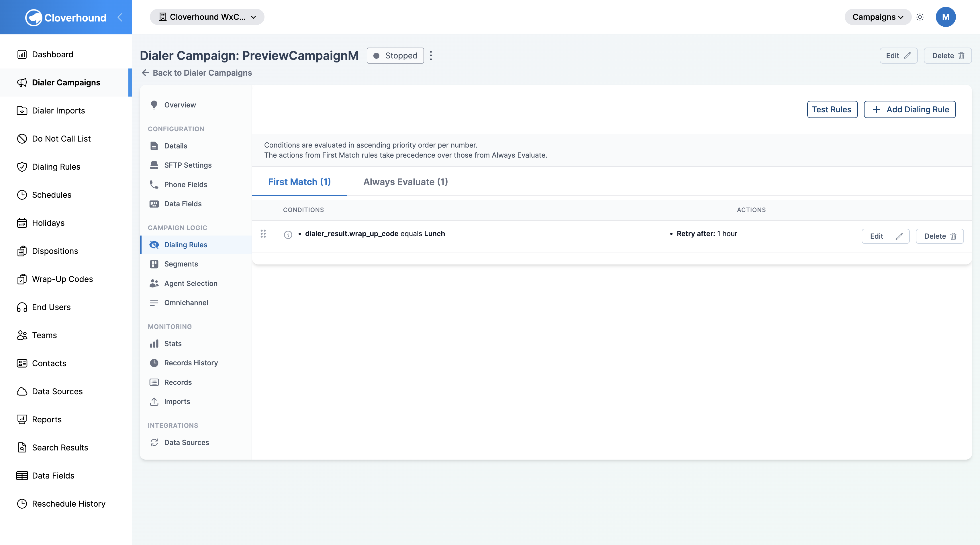Click the Schedules clock icon

point(22,195)
